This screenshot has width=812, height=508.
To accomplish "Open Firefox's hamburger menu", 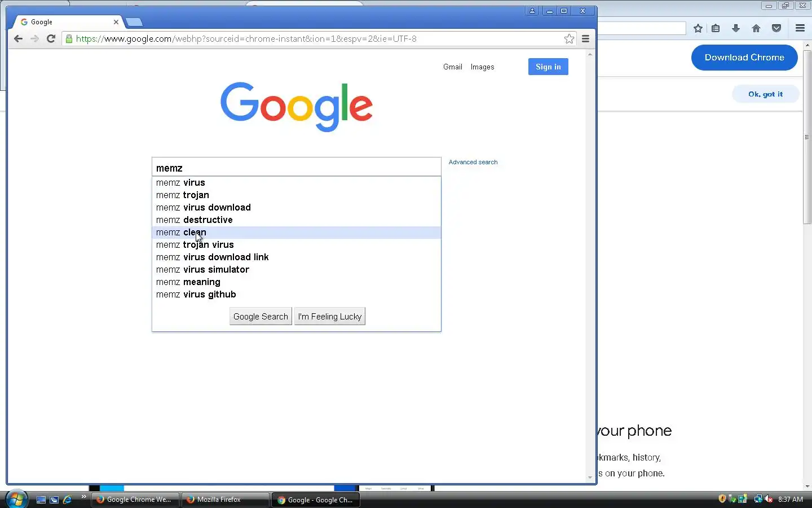I will [800, 28].
